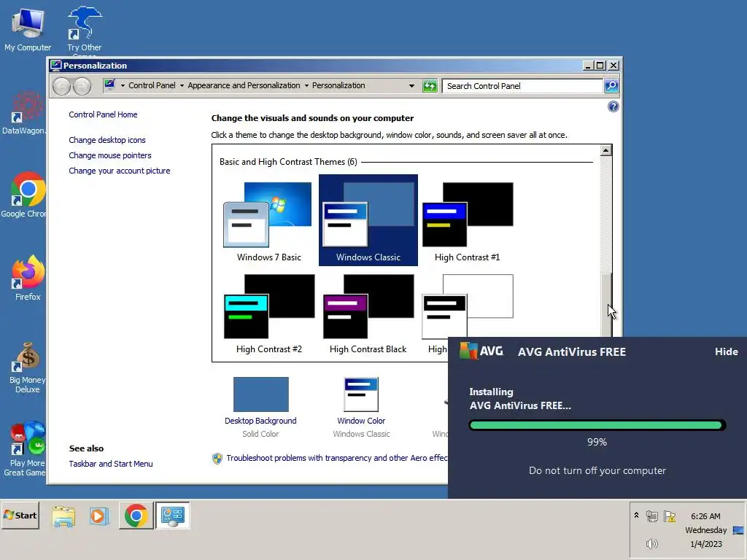Switch to Chrome in the taskbar

tap(136, 516)
